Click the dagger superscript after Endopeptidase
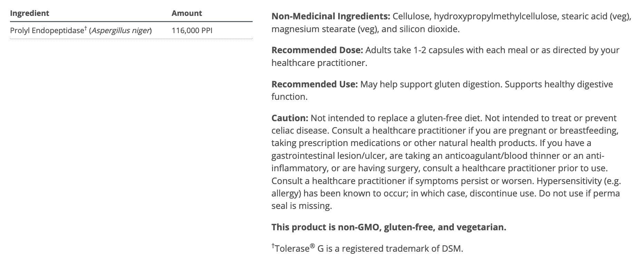This screenshot has height=261, width=644. (x=85, y=28)
